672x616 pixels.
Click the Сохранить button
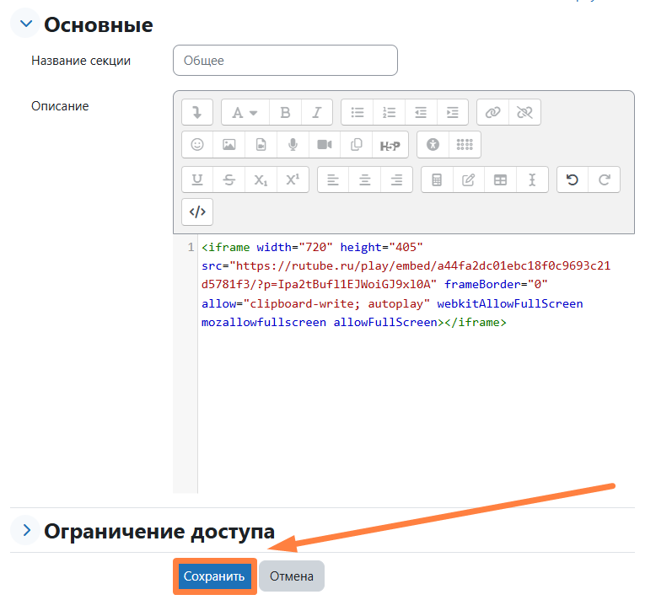(x=214, y=576)
